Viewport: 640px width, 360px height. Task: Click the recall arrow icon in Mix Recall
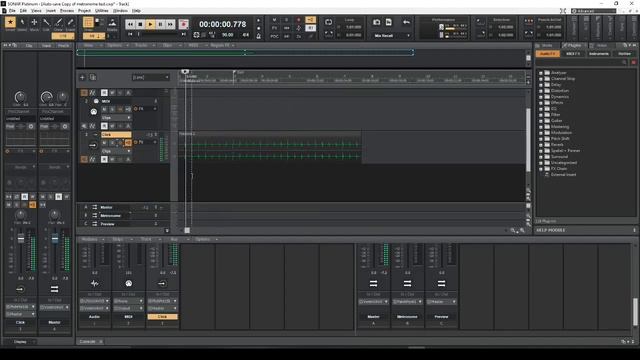click(x=406, y=22)
